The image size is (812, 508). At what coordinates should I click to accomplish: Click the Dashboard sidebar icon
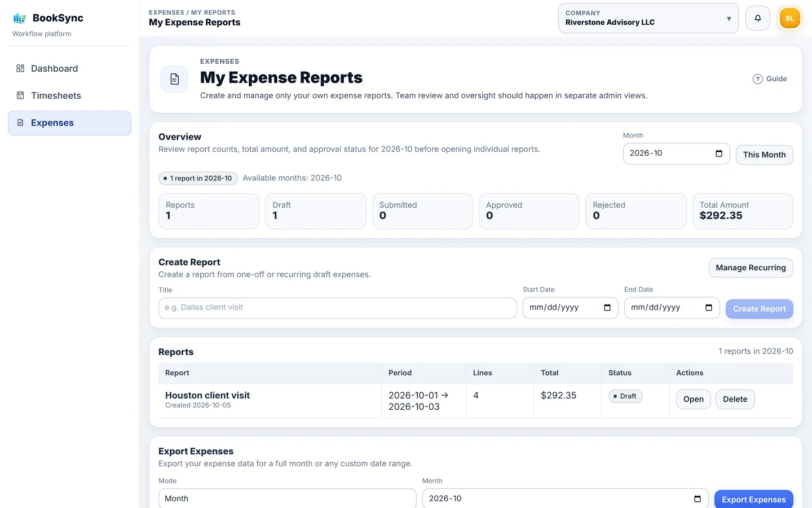(x=20, y=68)
